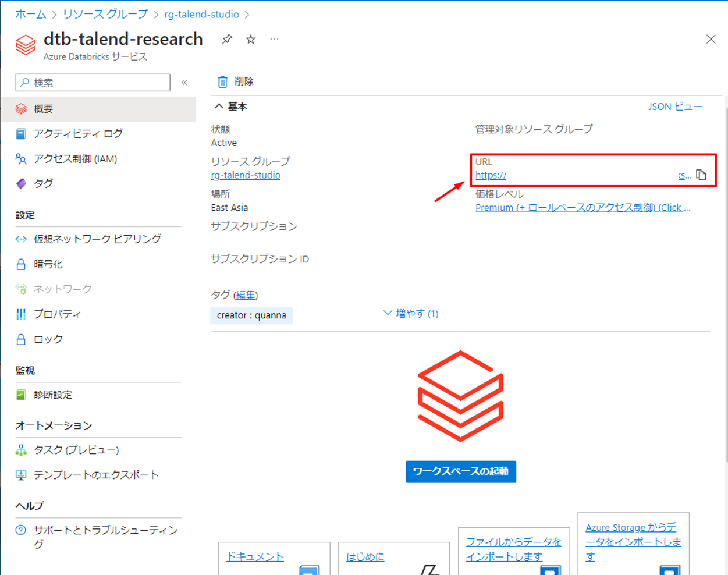Go to ホーム breadcrumb
The width and height of the screenshot is (728, 575).
click(x=31, y=14)
